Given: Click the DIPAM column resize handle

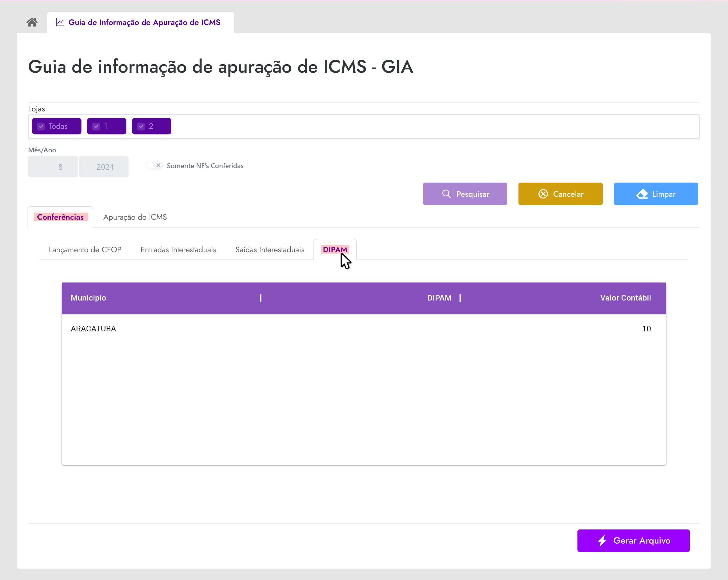Looking at the screenshot, I should pyautogui.click(x=460, y=298).
